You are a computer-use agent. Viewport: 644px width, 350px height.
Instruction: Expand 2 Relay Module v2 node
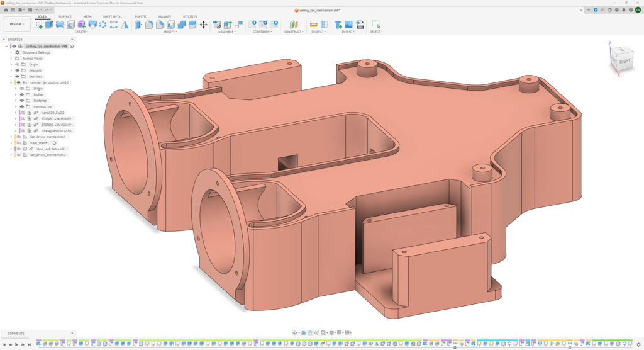16,131
